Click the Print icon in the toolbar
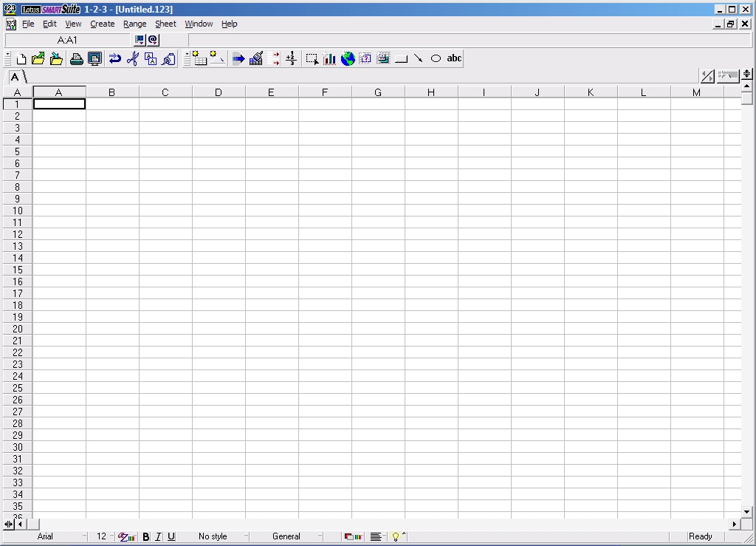This screenshot has height=546, width=756. coord(77,59)
